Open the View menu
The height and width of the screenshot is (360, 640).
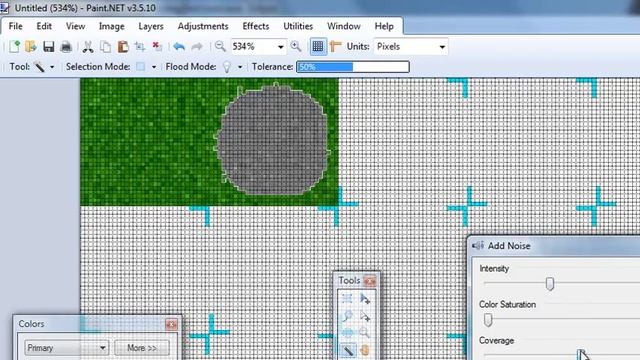[76, 26]
